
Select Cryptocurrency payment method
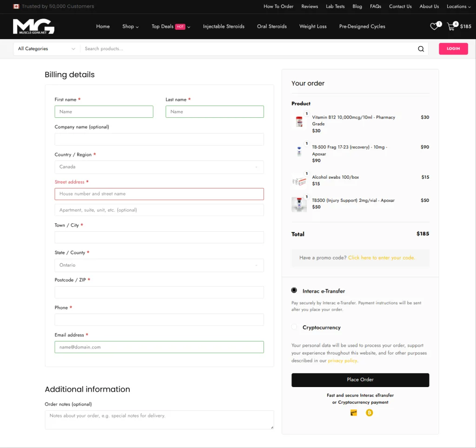point(294,327)
